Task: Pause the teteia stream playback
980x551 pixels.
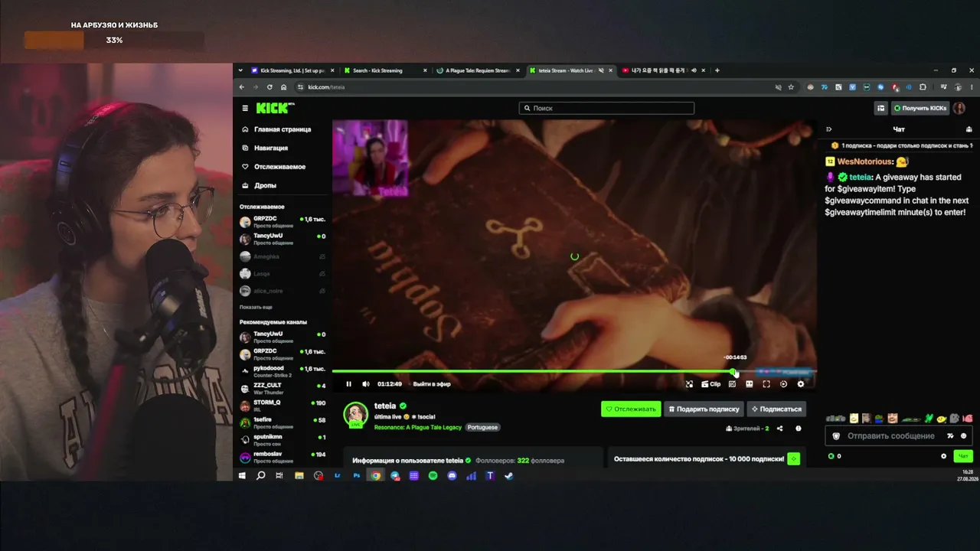Action: pos(348,384)
